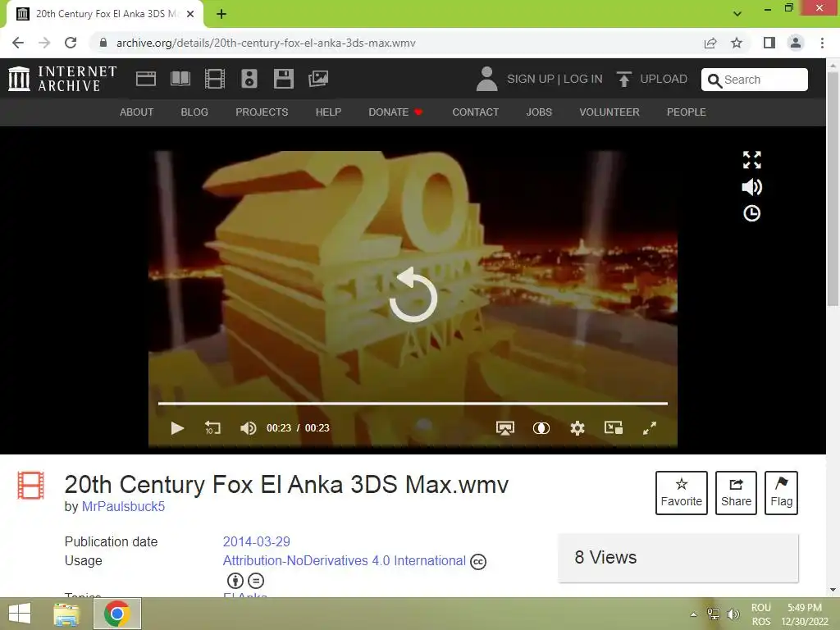The width and height of the screenshot is (840, 630).
Task: Open the MrPaulsbuck5 uploader link
Action: (x=123, y=507)
